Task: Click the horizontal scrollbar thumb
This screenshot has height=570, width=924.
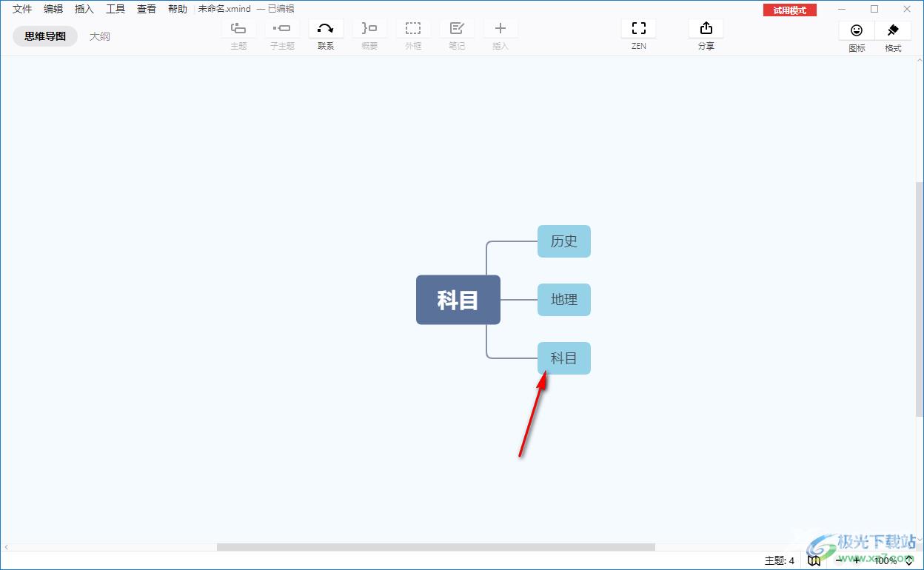Action: point(436,547)
